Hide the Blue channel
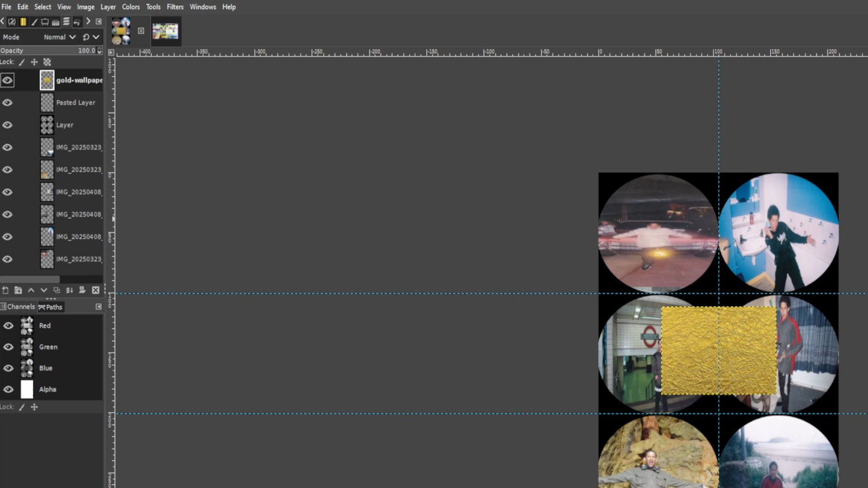Screen dimensions: 868x488 click(8, 368)
